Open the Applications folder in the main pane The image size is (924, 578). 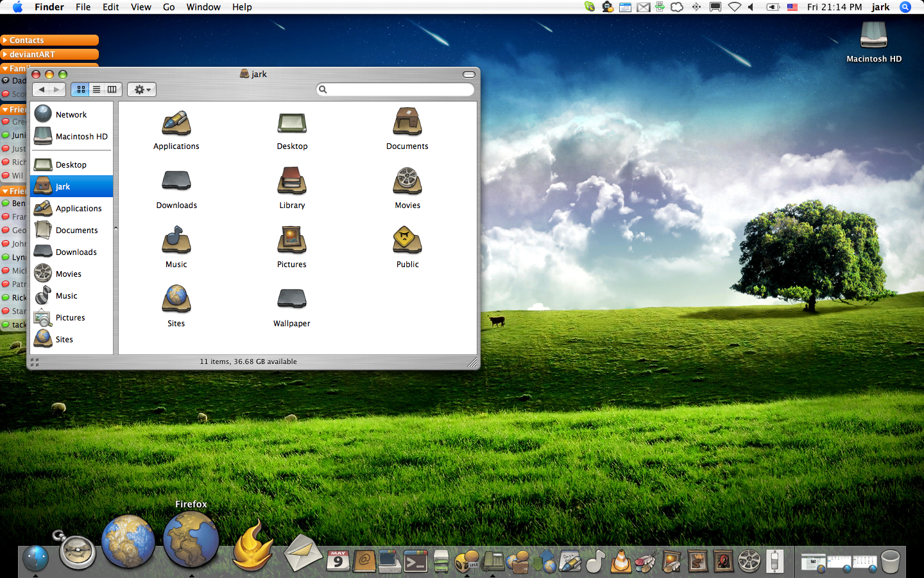(x=176, y=123)
